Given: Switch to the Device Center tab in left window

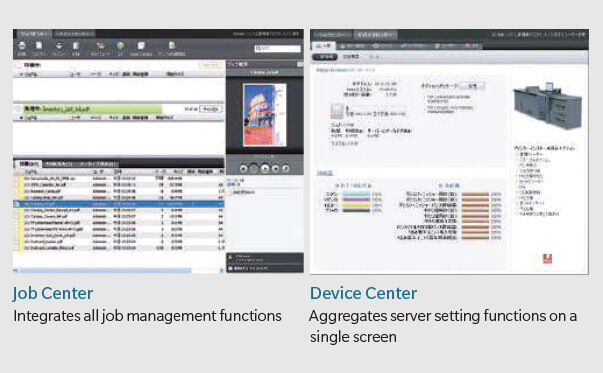Looking at the screenshot, I should (x=73, y=34).
